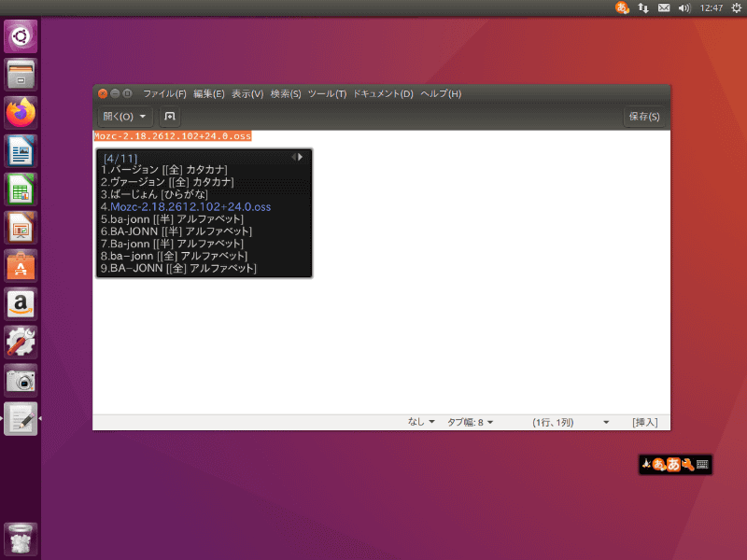Launch Firefox from the launcher

point(21,112)
